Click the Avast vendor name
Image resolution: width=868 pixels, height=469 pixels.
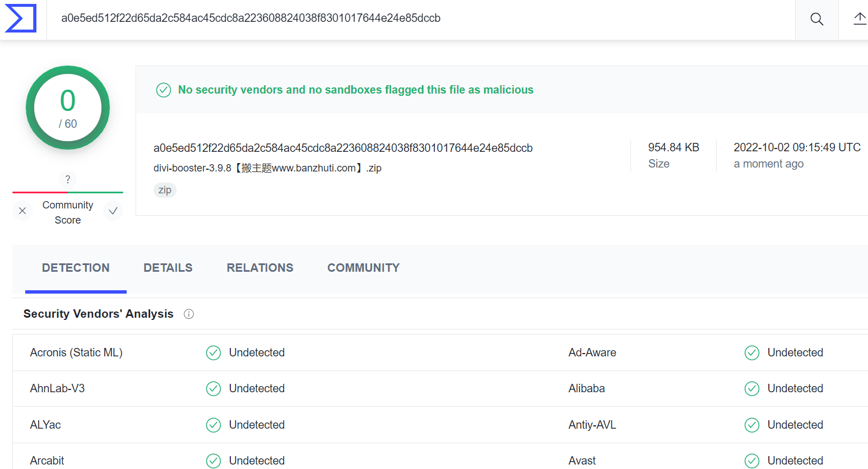(582, 461)
